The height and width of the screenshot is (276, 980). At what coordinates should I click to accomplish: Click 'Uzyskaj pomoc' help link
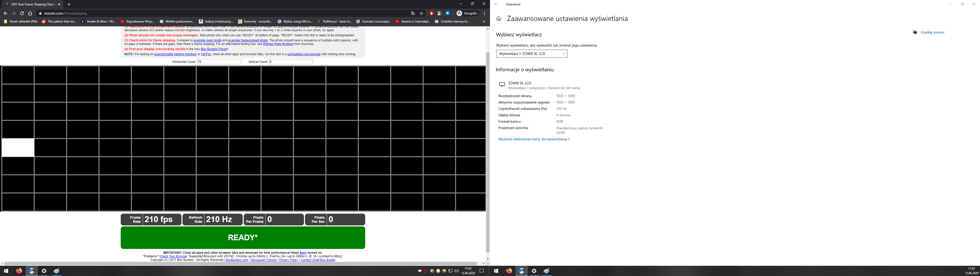pyautogui.click(x=933, y=32)
